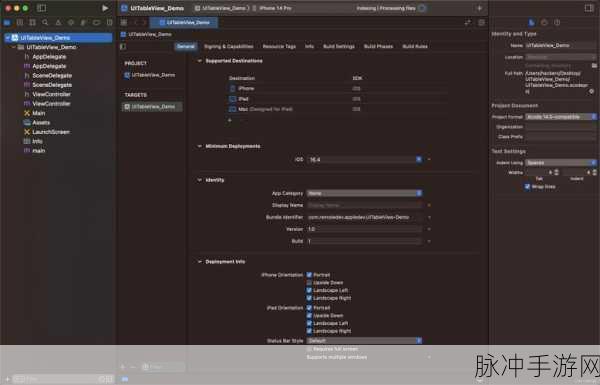Image resolution: width=600 pixels, height=385 pixels.
Task: Toggle iPhone Orientation Landscape Right checkbox
Action: pos(309,298)
